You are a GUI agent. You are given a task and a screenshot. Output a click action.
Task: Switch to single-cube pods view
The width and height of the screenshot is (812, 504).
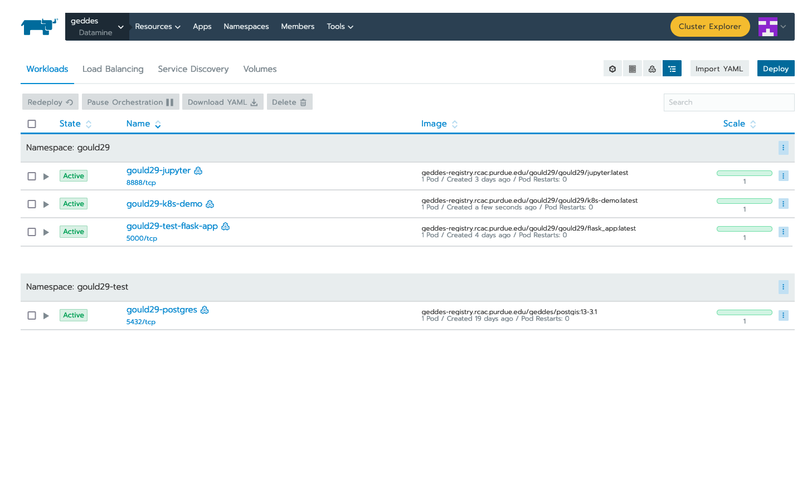(612, 68)
